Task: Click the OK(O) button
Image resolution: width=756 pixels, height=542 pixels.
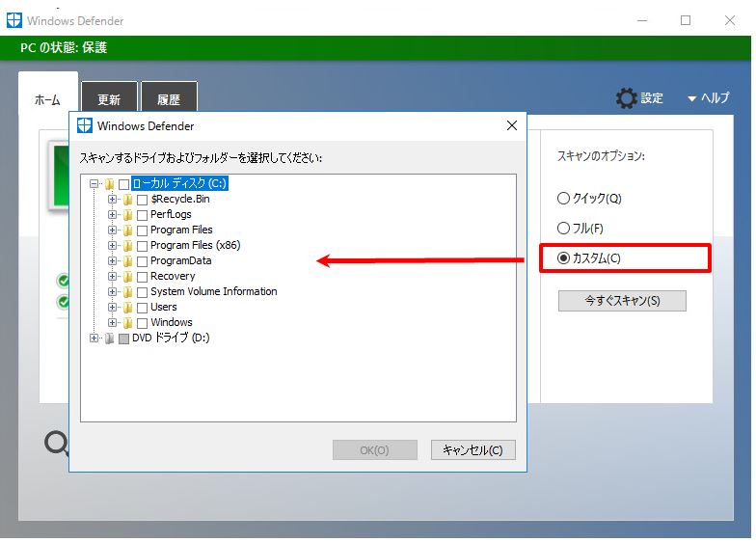Action: [x=374, y=449]
